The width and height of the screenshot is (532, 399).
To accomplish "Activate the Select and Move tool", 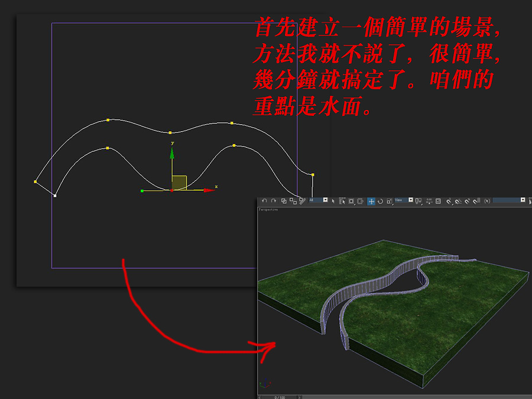I will coord(372,201).
